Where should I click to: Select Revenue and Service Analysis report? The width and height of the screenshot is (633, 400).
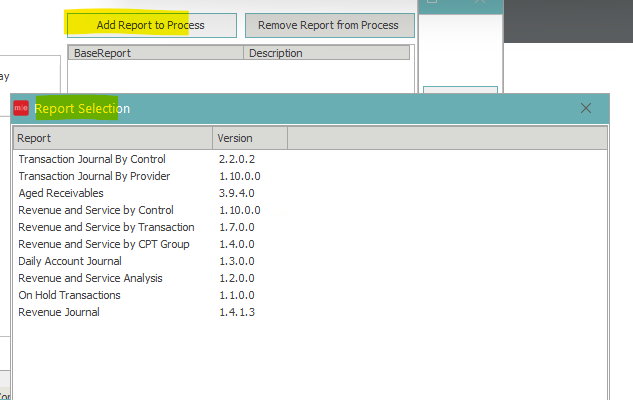point(90,278)
